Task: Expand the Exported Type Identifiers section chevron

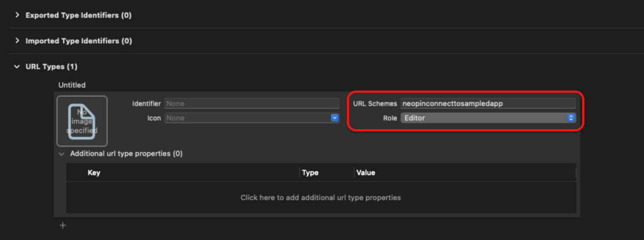Action: pos(17,15)
